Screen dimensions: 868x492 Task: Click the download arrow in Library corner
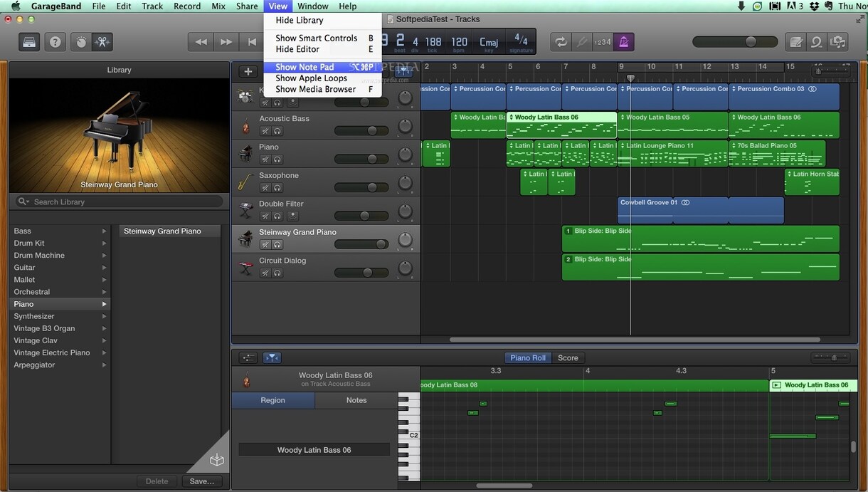217,461
